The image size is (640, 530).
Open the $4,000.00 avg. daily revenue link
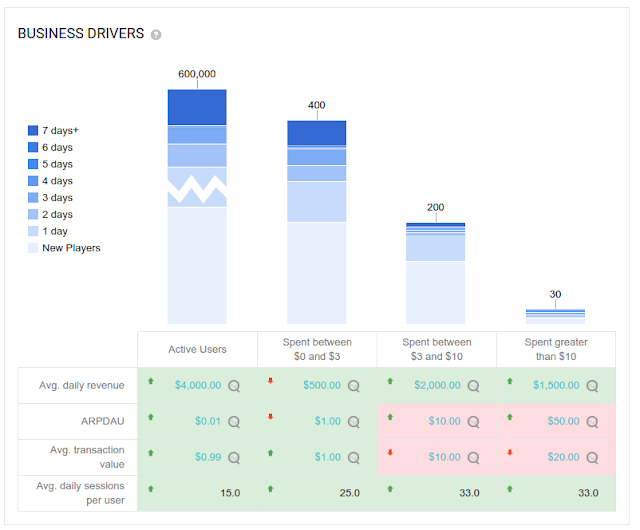(198, 385)
